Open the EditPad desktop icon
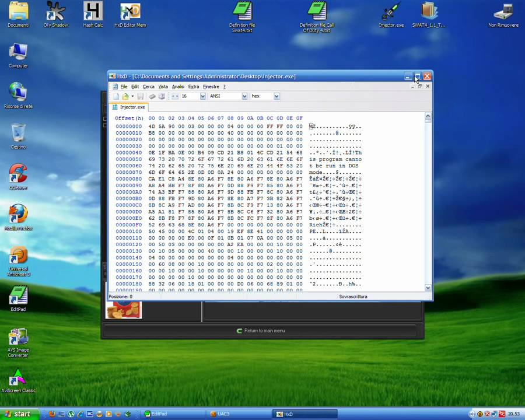This screenshot has width=525, height=420. (x=18, y=299)
